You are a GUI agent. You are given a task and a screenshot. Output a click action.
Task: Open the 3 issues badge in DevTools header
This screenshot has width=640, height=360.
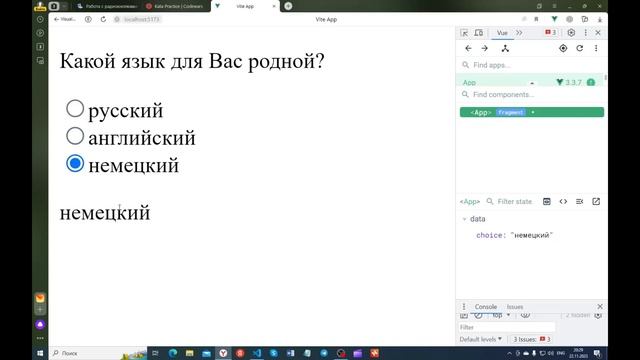551,33
